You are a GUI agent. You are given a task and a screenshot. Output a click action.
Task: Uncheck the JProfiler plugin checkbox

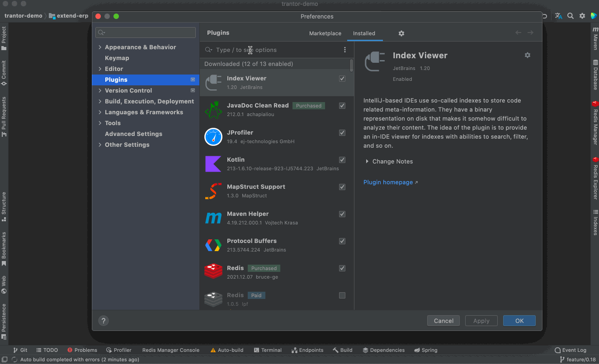(342, 133)
